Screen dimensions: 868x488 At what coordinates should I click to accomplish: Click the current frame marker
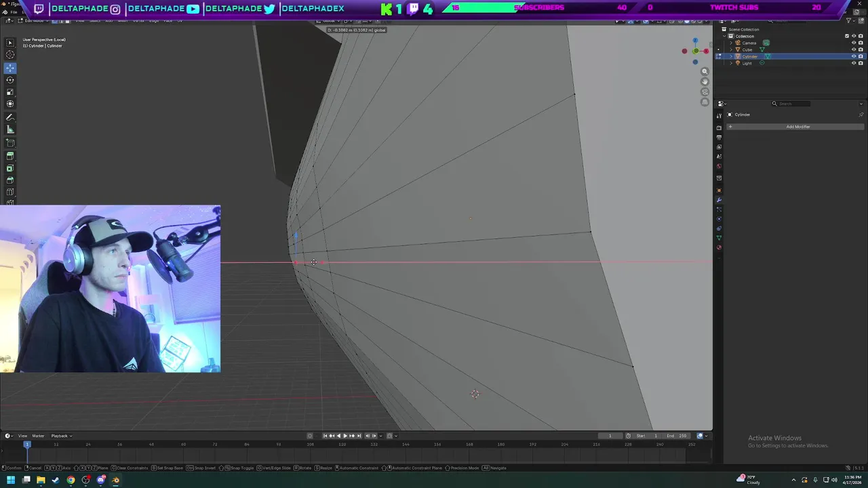[27, 444]
